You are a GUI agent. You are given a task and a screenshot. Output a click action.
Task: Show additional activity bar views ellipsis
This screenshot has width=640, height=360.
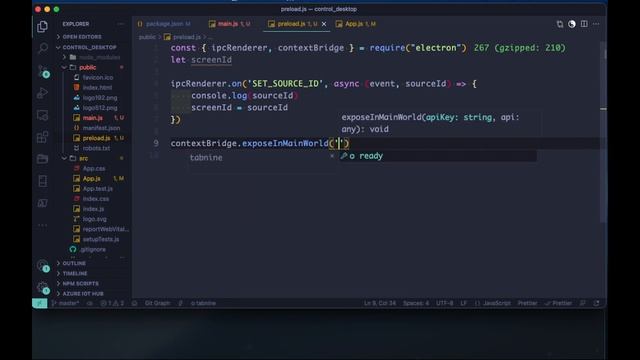coord(42,225)
